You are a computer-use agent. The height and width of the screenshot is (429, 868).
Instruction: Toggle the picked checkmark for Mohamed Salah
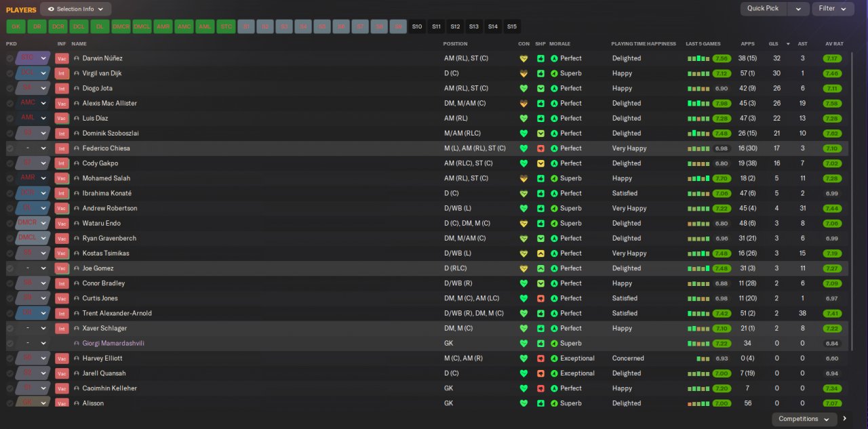pos(9,178)
